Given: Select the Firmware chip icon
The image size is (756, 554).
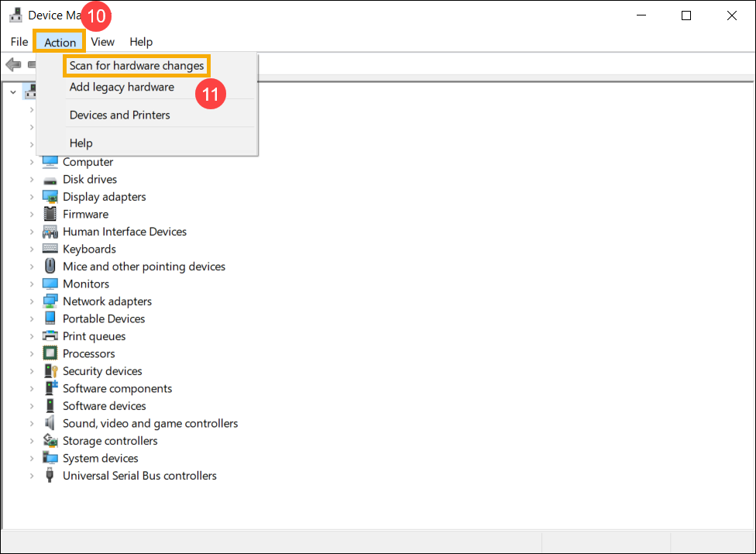Looking at the screenshot, I should click(x=50, y=214).
